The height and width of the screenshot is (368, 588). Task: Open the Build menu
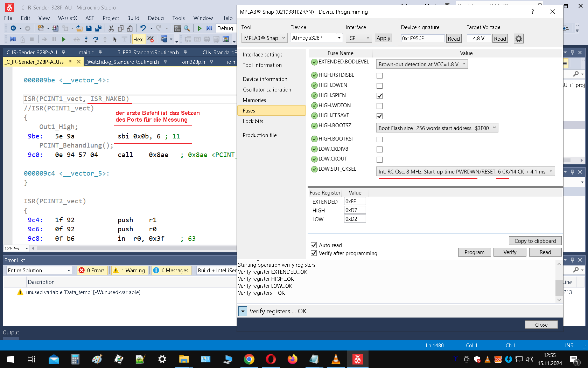pos(133,18)
